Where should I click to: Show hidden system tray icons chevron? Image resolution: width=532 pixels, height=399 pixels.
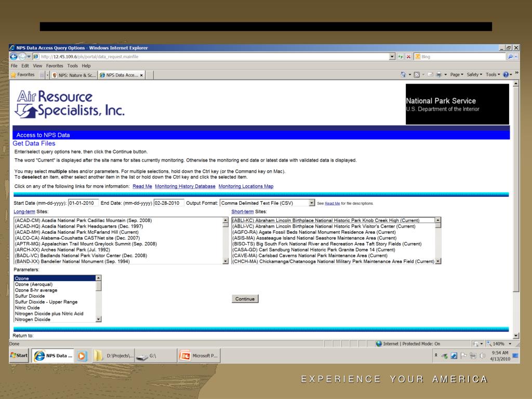tap(436, 355)
